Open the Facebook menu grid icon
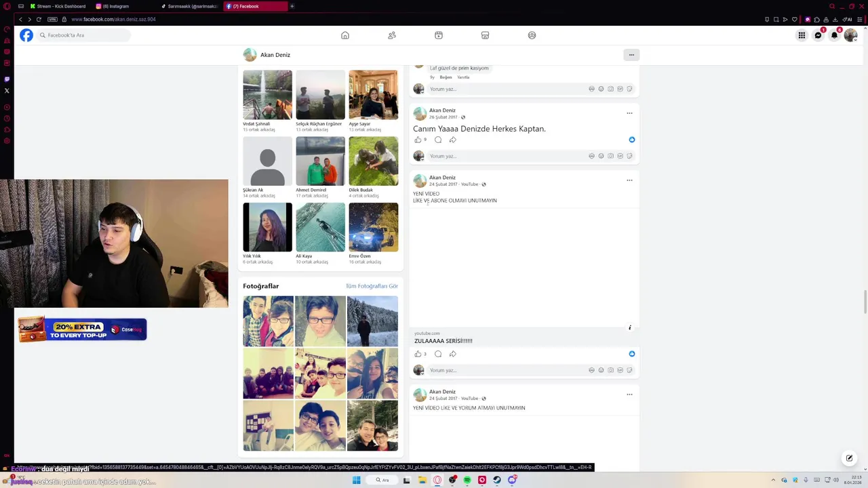Viewport: 868px width, 488px height. click(x=802, y=35)
